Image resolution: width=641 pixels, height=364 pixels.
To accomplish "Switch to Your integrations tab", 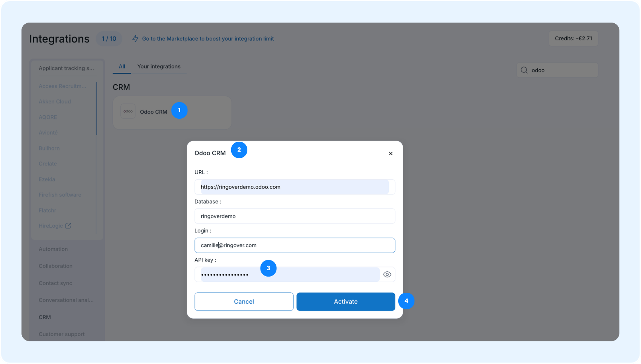I will tap(159, 66).
